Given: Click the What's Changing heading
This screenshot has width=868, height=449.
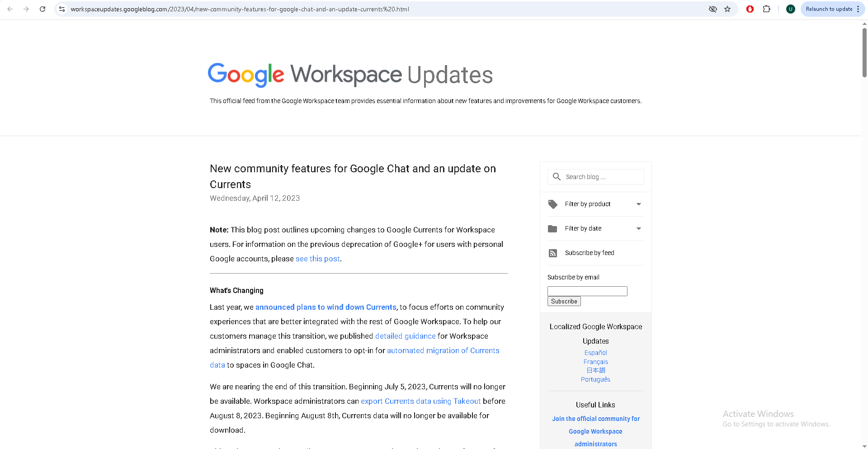Looking at the screenshot, I should [x=236, y=290].
